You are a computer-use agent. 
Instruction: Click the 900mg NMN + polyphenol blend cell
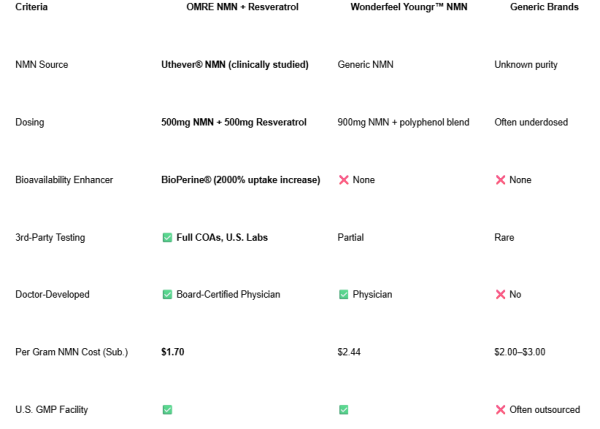pos(403,122)
